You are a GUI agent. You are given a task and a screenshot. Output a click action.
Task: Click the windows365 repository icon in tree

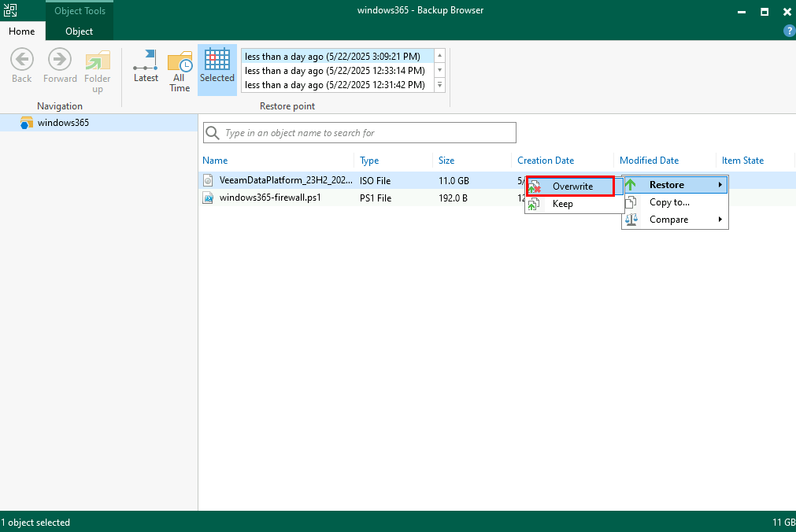(27, 123)
